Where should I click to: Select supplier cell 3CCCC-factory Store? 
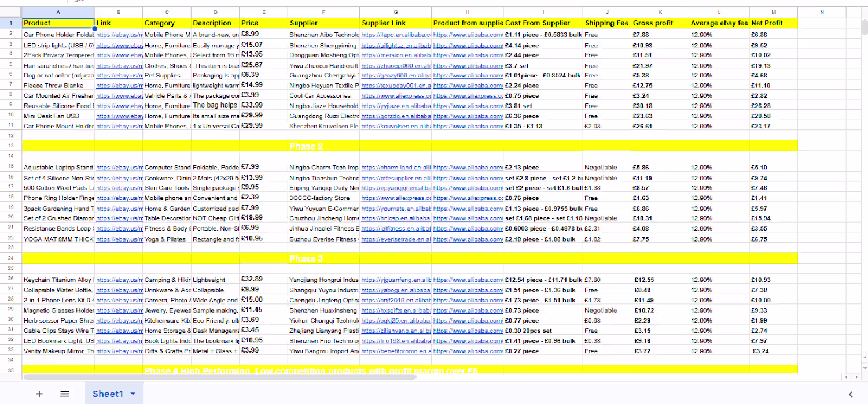click(x=323, y=198)
